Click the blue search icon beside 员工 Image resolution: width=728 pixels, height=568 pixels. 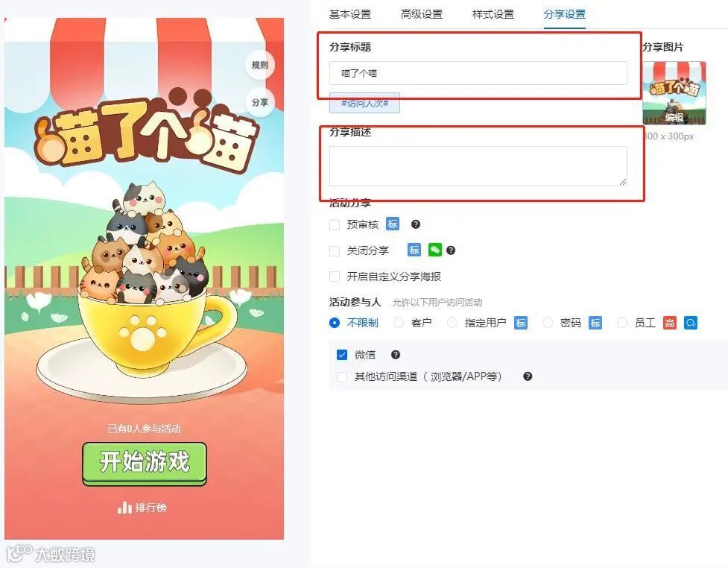(x=691, y=323)
